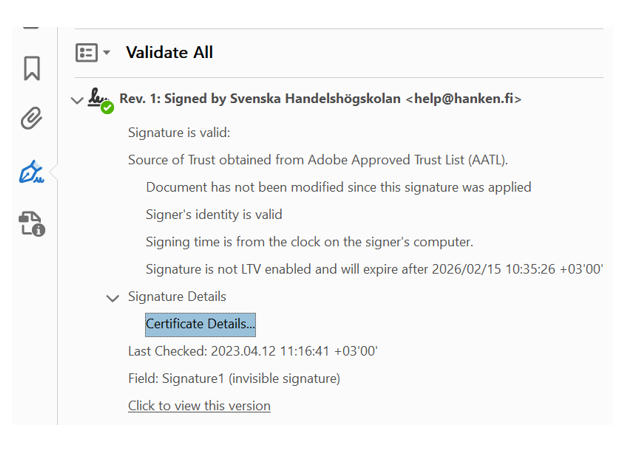The width and height of the screenshot is (620, 450).
Task: Open the document info page icon
Action: click(32, 224)
